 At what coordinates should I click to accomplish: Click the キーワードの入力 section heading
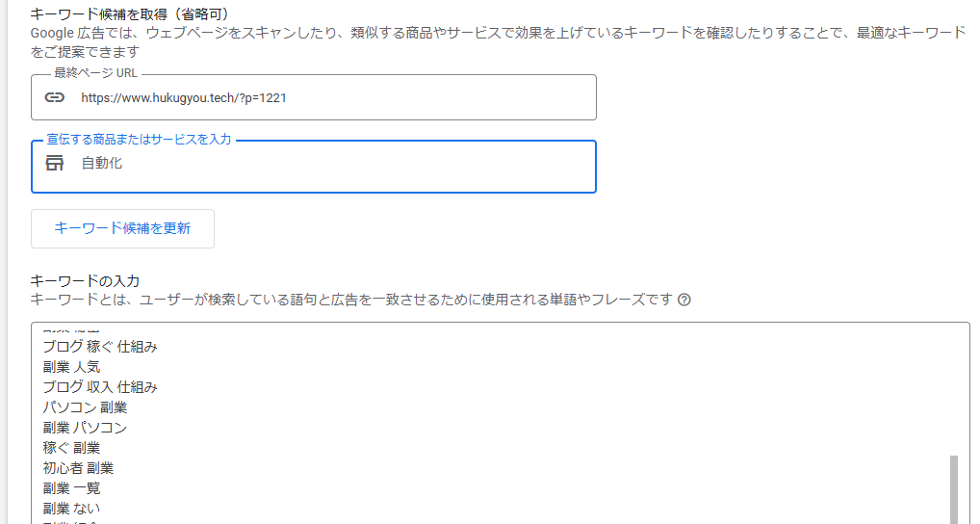(x=86, y=280)
